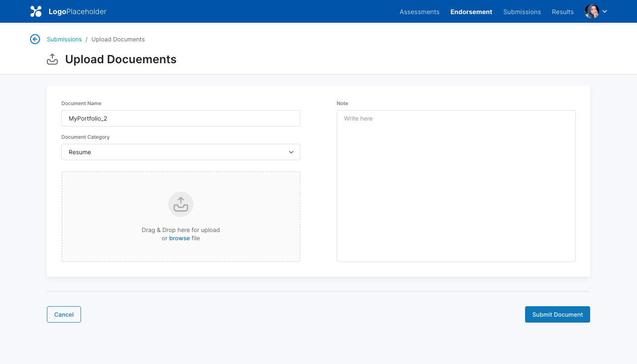Expand the account menu chevron

[605, 11]
